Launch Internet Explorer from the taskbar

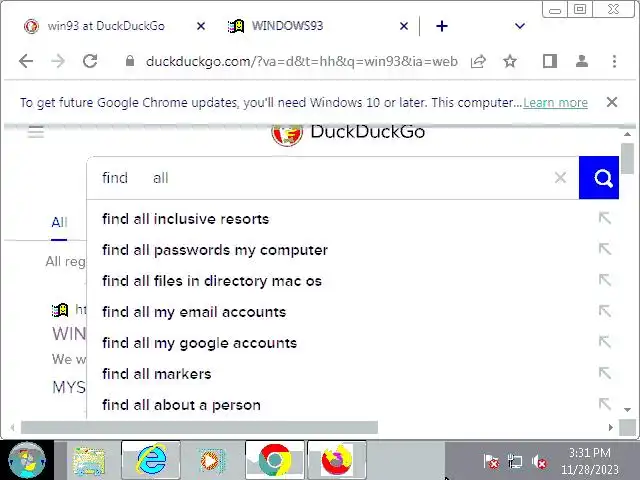151,460
